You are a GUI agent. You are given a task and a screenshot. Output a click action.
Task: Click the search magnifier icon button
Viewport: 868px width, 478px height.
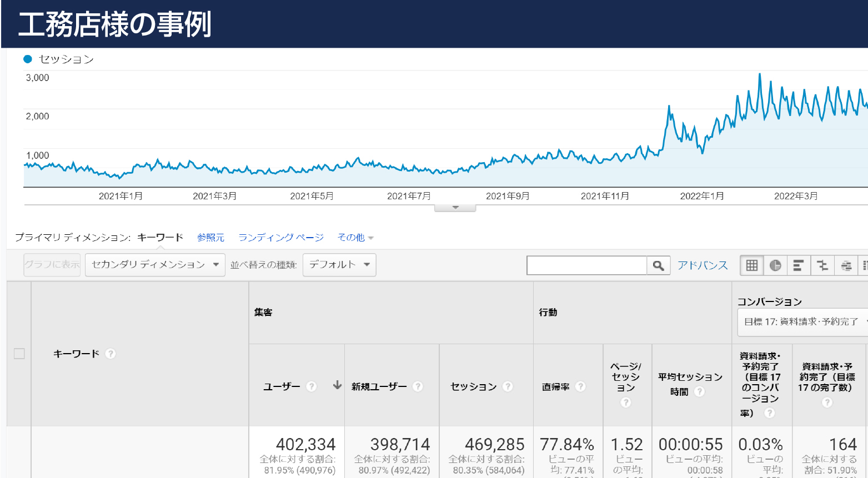[659, 265]
